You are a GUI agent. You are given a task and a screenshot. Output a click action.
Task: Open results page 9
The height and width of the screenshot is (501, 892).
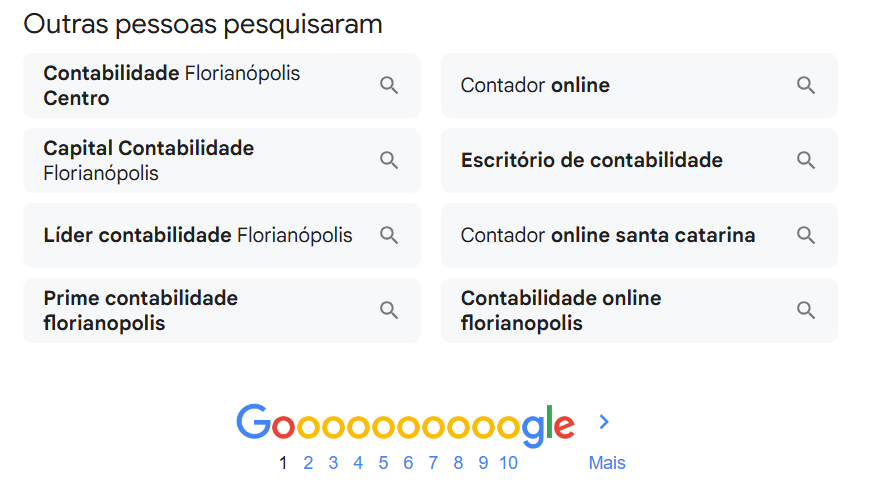click(483, 463)
